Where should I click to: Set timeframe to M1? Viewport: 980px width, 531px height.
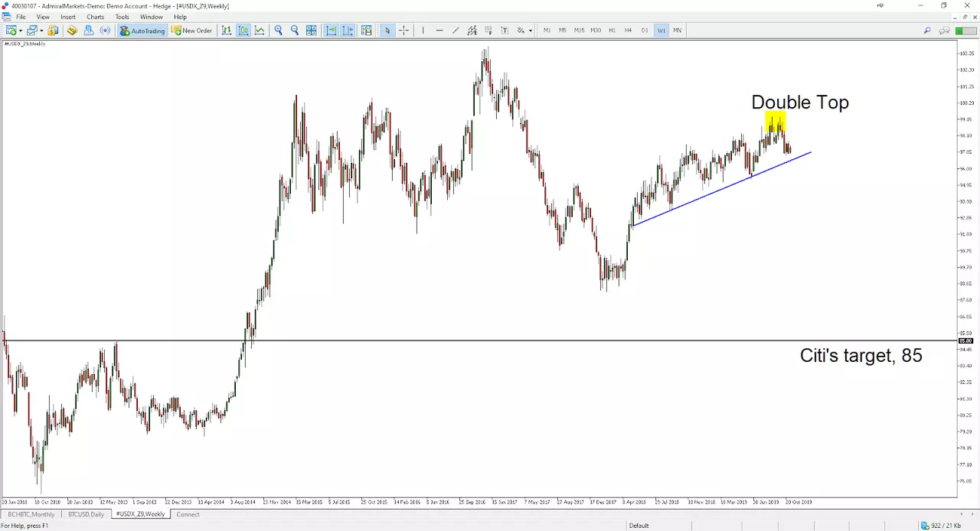click(x=547, y=31)
